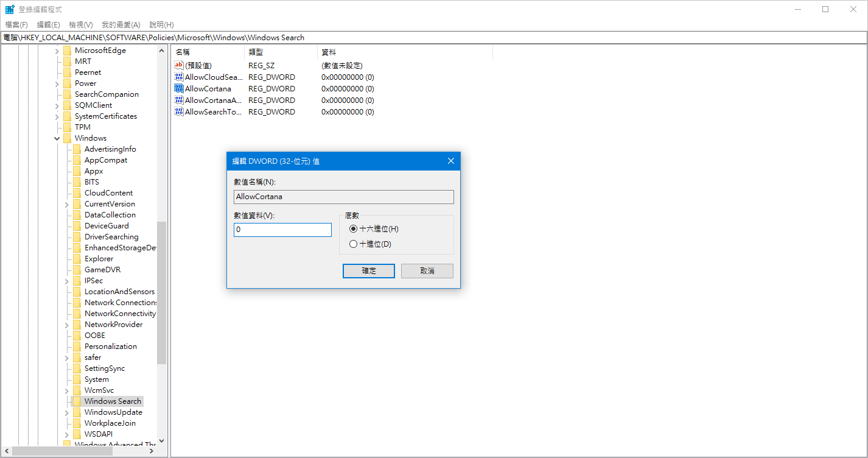Screen dimensions: 868x458
Task: Click the 數值名稱 AllowCortana name field
Action: click(x=344, y=197)
